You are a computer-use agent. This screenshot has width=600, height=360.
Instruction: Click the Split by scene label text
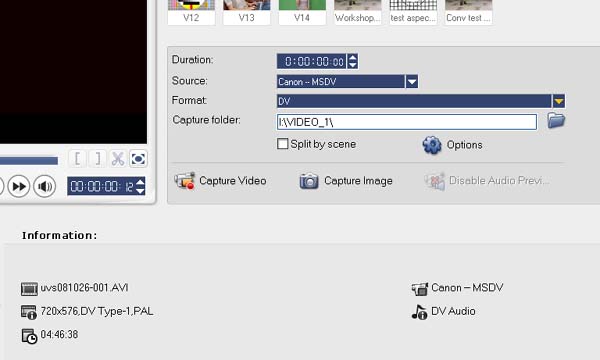[x=323, y=144]
